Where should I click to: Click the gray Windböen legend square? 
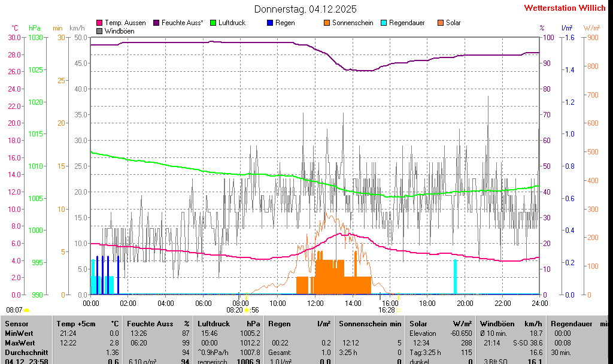click(x=99, y=31)
